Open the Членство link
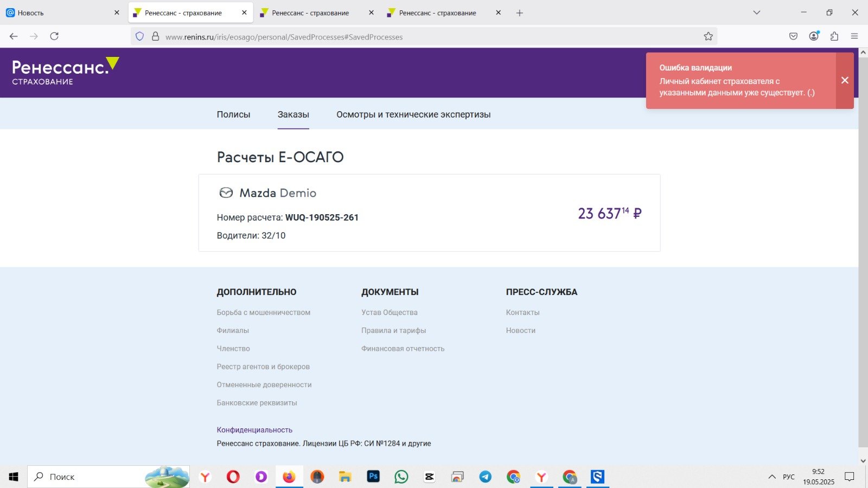 click(233, 349)
